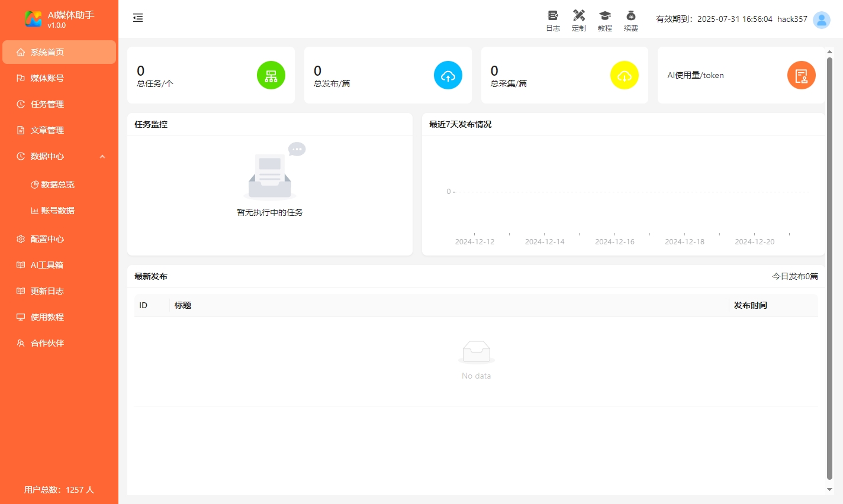Viewport: 843px width, 504px height.
Task: Click the 暂无执行中的任务 message
Action: (270, 212)
